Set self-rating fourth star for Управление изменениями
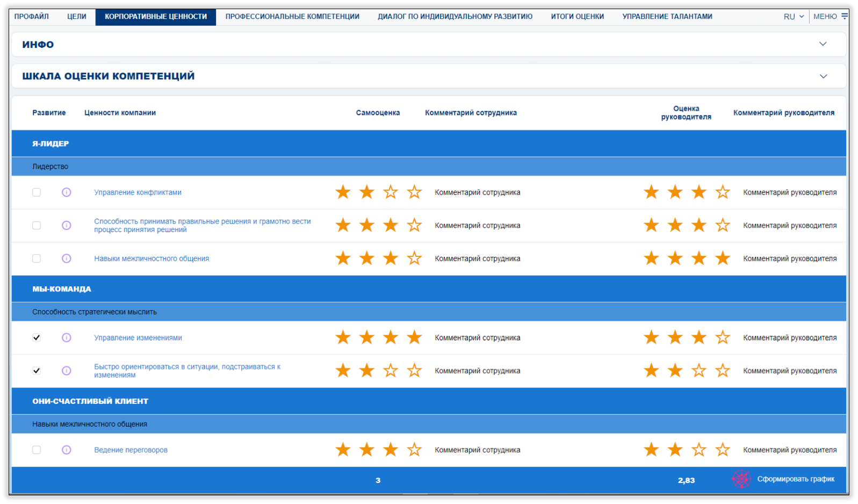The height and width of the screenshot is (504, 858). coord(414,337)
